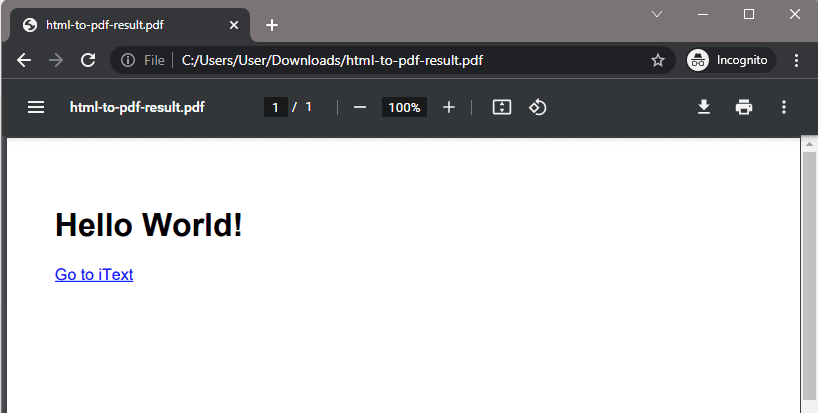818x413 pixels.
Task: Click the zoom in plus button
Action: [449, 107]
